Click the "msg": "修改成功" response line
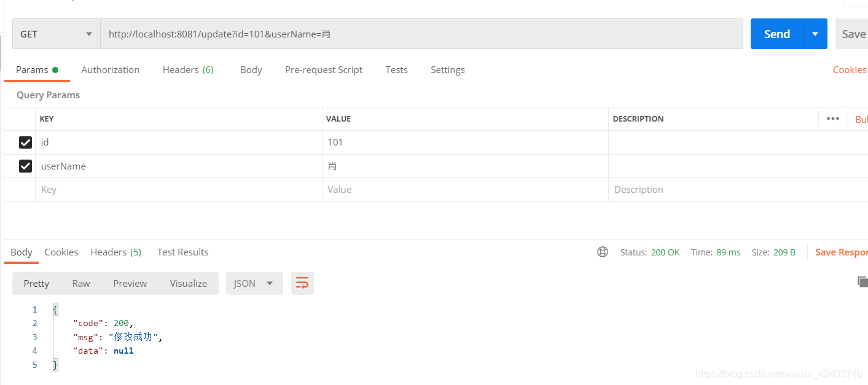 click(x=117, y=336)
